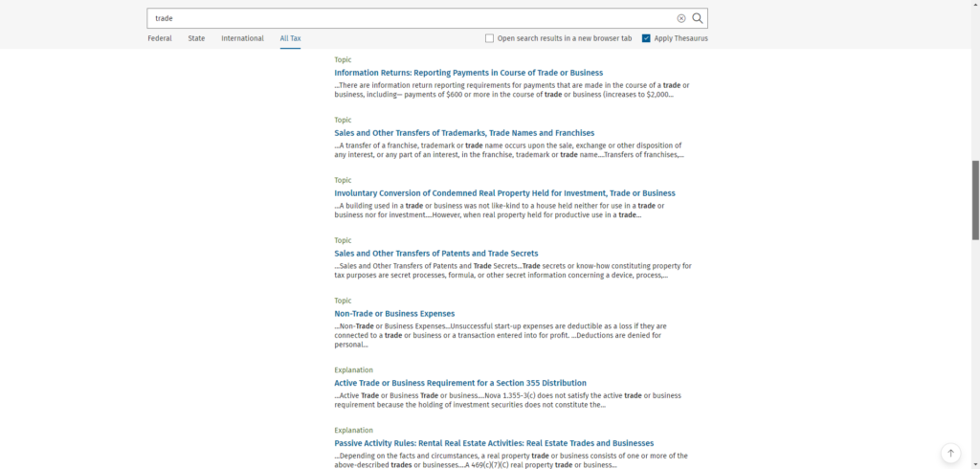The image size is (980, 469).
Task: Select the International tab
Action: pos(242,38)
